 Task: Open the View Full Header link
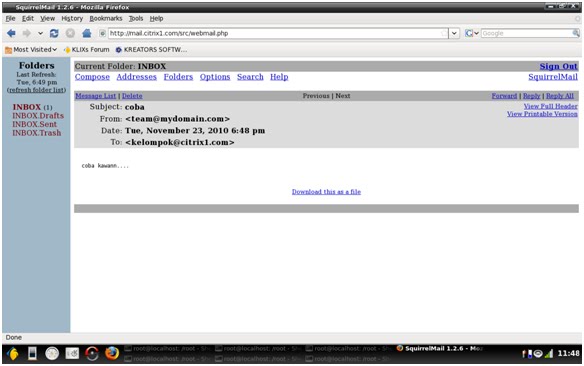tap(550, 106)
